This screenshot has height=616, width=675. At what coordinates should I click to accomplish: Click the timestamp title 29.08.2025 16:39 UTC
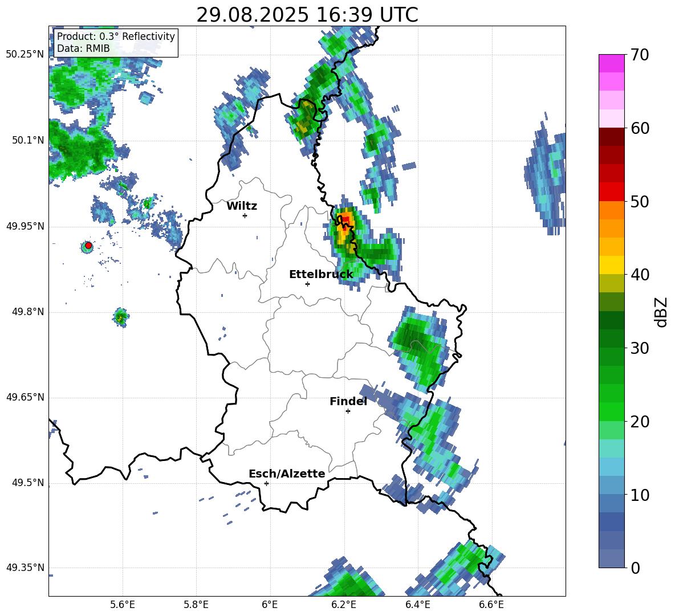(307, 15)
